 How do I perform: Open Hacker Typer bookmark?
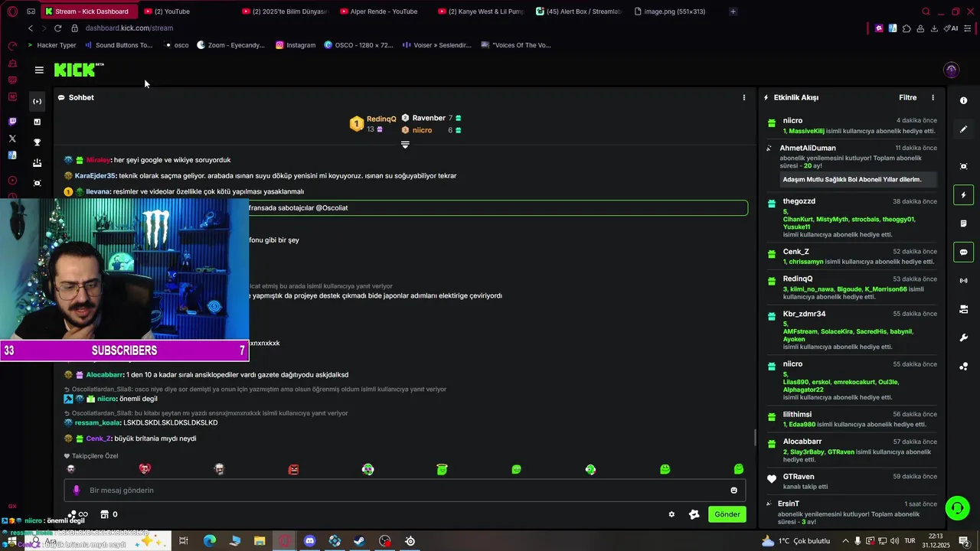coord(51,45)
